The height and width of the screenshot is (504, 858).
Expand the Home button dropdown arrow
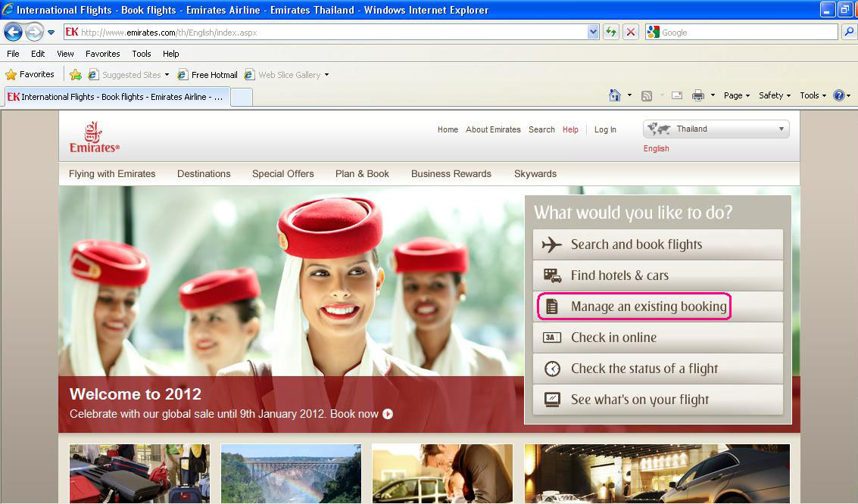tap(629, 95)
